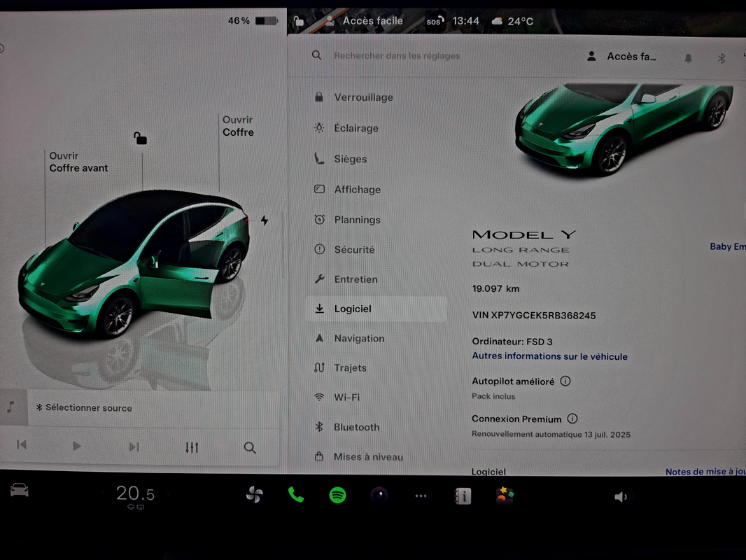Tap Ouvrir Coffre avant to open frunk
The width and height of the screenshot is (746, 560).
(x=78, y=162)
